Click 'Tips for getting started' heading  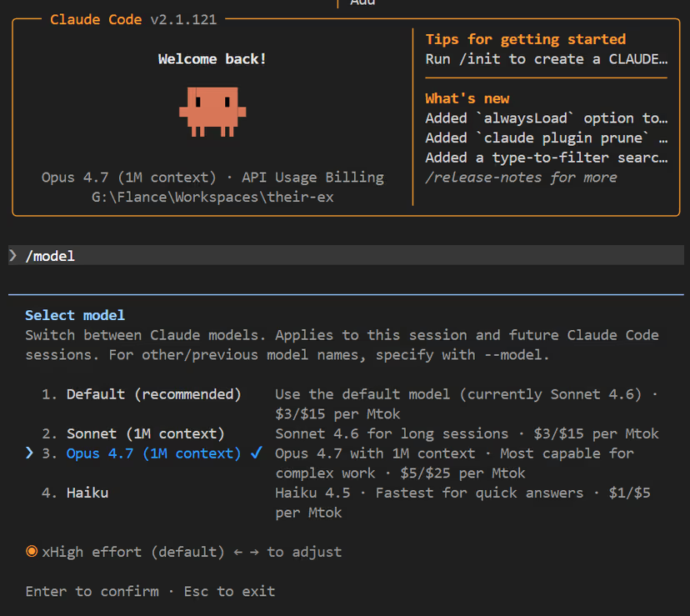(526, 39)
